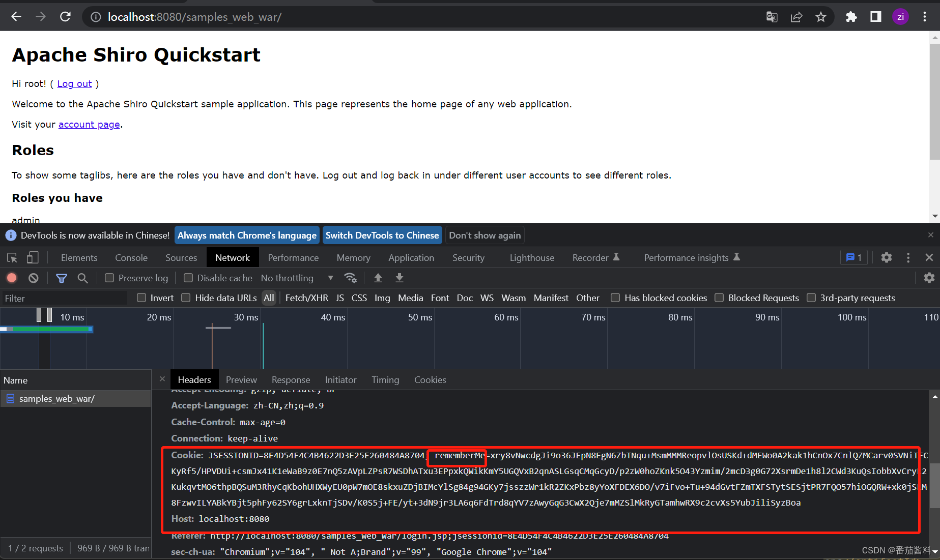Open the Application tab
Image resolution: width=940 pixels, height=560 pixels.
(x=411, y=258)
